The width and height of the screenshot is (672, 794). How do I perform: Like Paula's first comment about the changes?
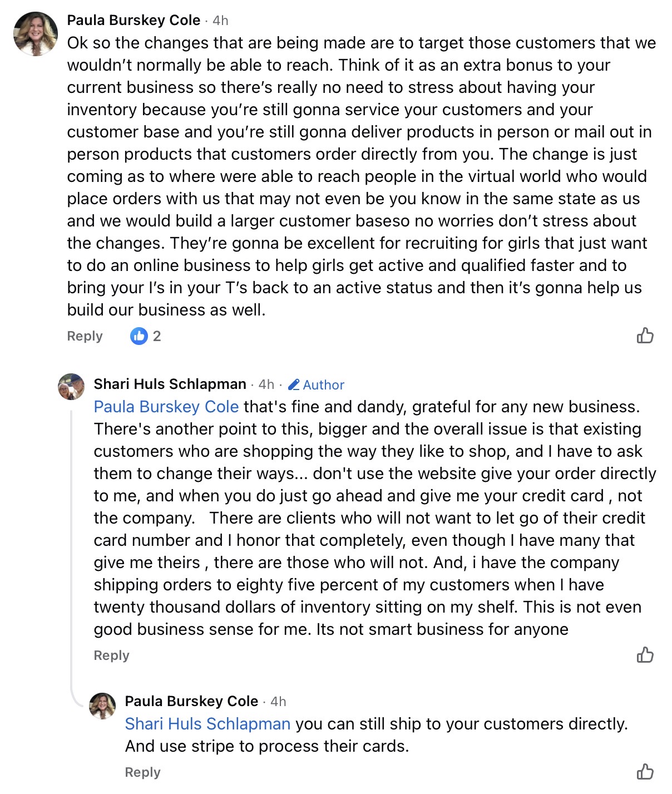click(645, 336)
